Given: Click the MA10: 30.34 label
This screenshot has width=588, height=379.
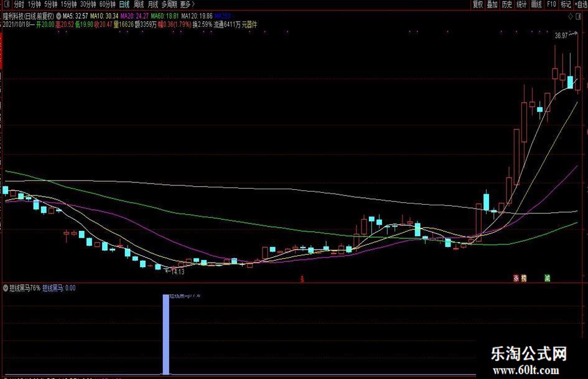Looking at the screenshot, I should pos(105,16).
